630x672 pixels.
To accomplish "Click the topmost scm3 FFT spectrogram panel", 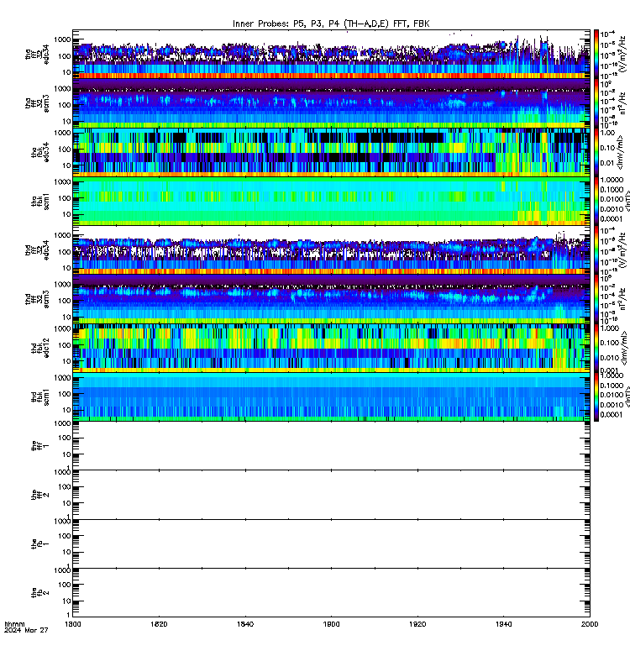I will pos(331,103).
